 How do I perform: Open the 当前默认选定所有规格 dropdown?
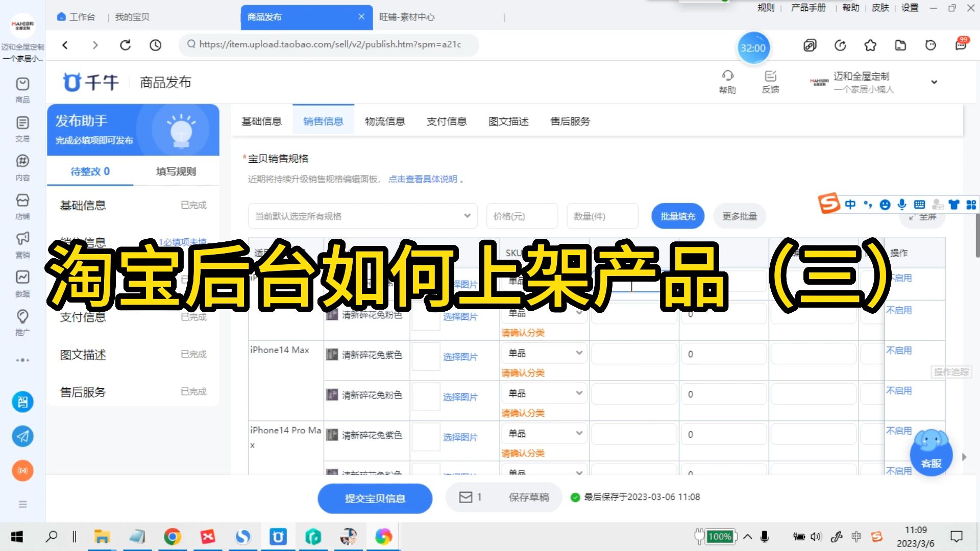tap(362, 216)
